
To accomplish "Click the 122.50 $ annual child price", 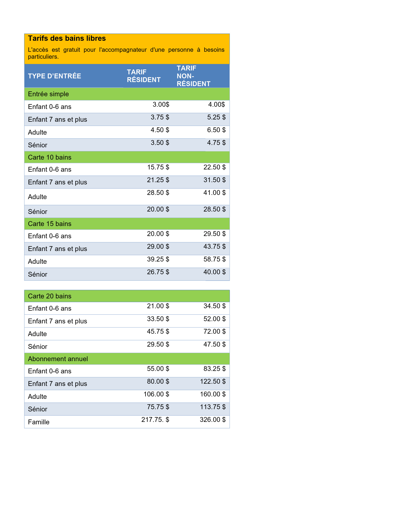I will [x=213, y=381].
